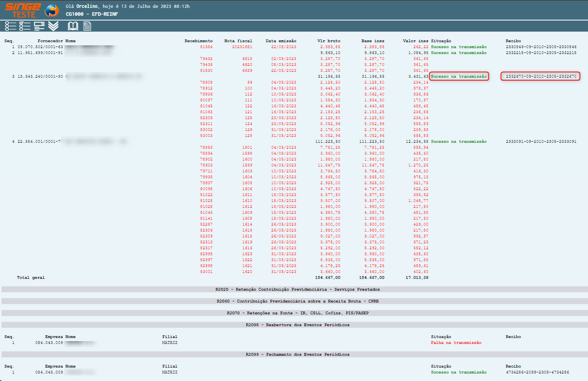The width and height of the screenshot is (588, 381).
Task: Click the checked list icon in toolbar
Action: [25, 26]
